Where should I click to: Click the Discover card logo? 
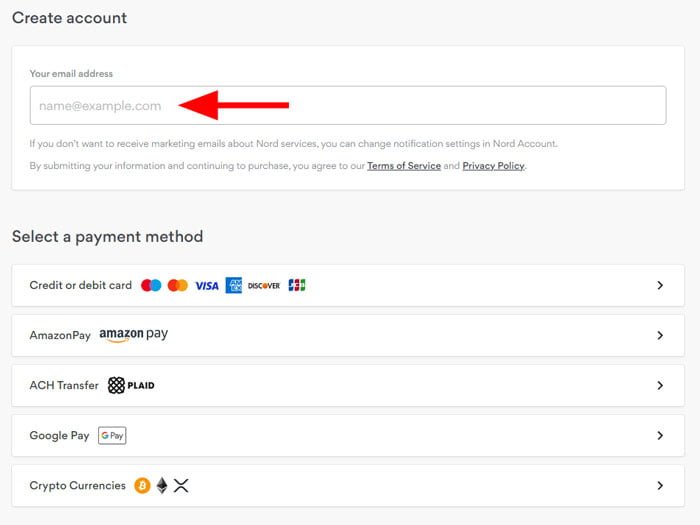coord(264,286)
